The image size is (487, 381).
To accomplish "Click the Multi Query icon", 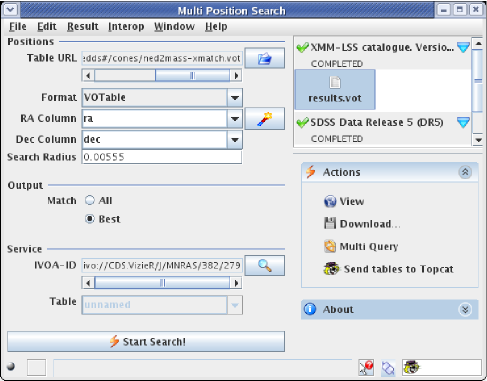I will tap(330, 246).
